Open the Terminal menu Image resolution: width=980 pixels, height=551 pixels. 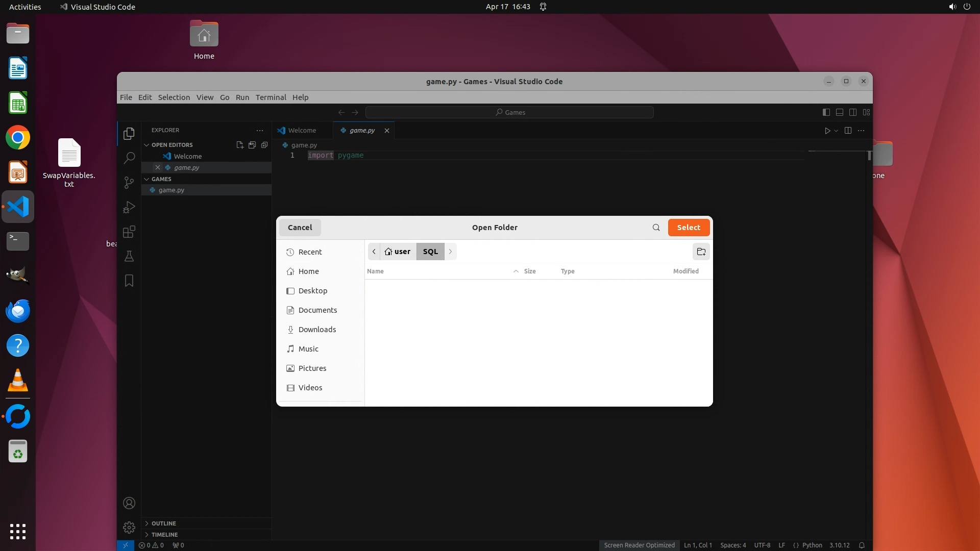(x=271, y=97)
